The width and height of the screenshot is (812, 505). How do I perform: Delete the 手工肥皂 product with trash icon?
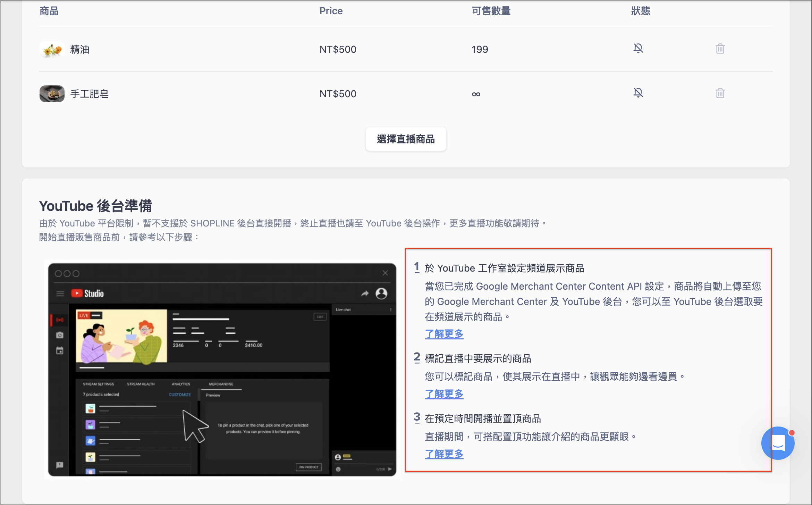tap(720, 93)
